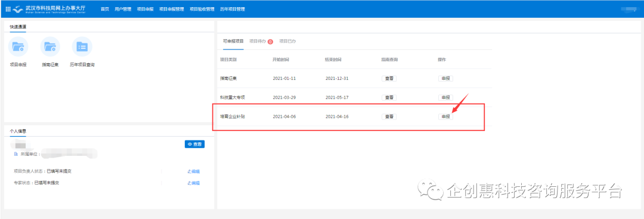This screenshot has height=219, width=644.
Task: Click the red 0 badge beside 项目待办
Action: tap(270, 42)
